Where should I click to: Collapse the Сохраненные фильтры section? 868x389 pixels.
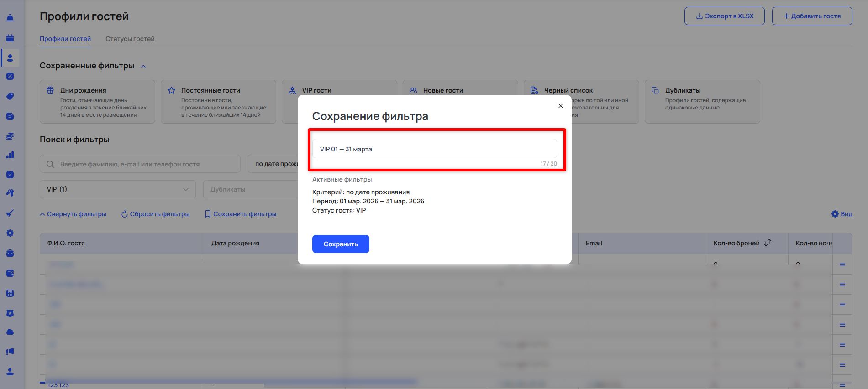[143, 66]
